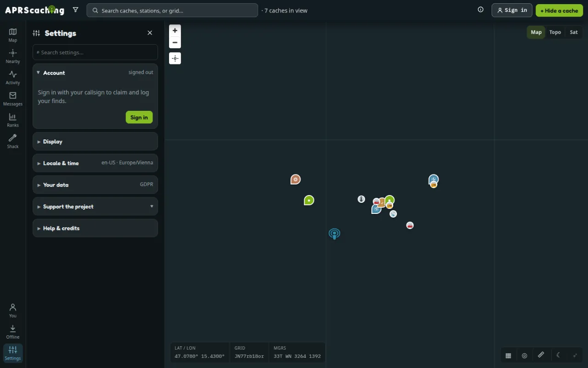Open the Offline downloads section
Image resolution: width=588 pixels, height=368 pixels.
coord(13,332)
